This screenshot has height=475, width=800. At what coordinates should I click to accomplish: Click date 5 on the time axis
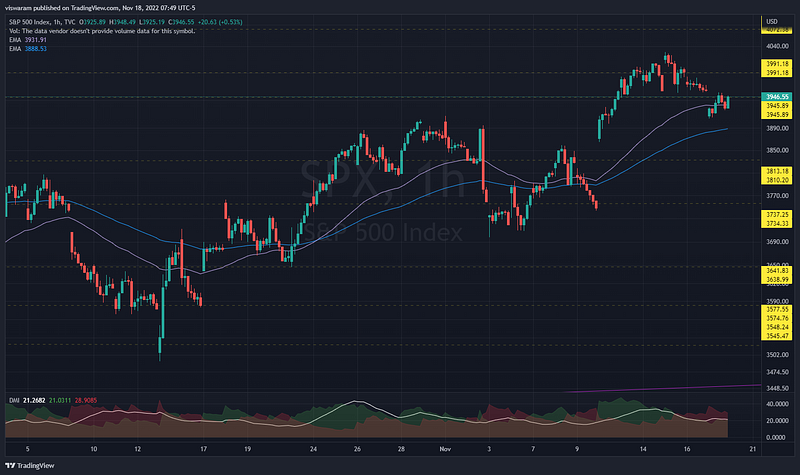[x=28, y=449]
